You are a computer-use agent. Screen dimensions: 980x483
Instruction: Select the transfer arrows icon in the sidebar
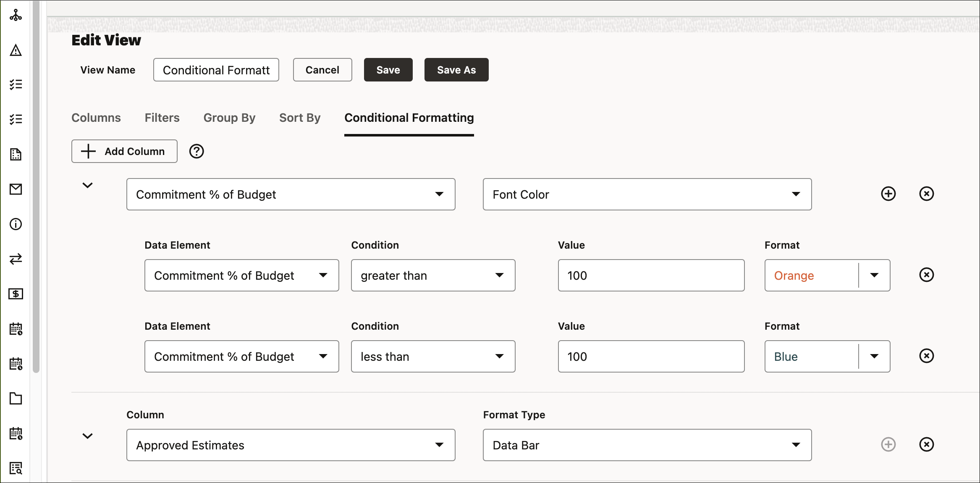(16, 259)
